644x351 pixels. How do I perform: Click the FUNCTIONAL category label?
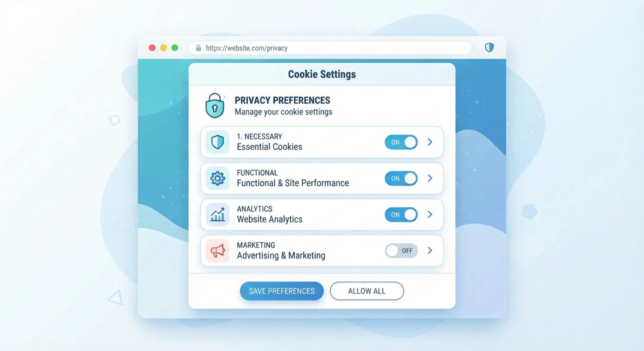pos(257,173)
